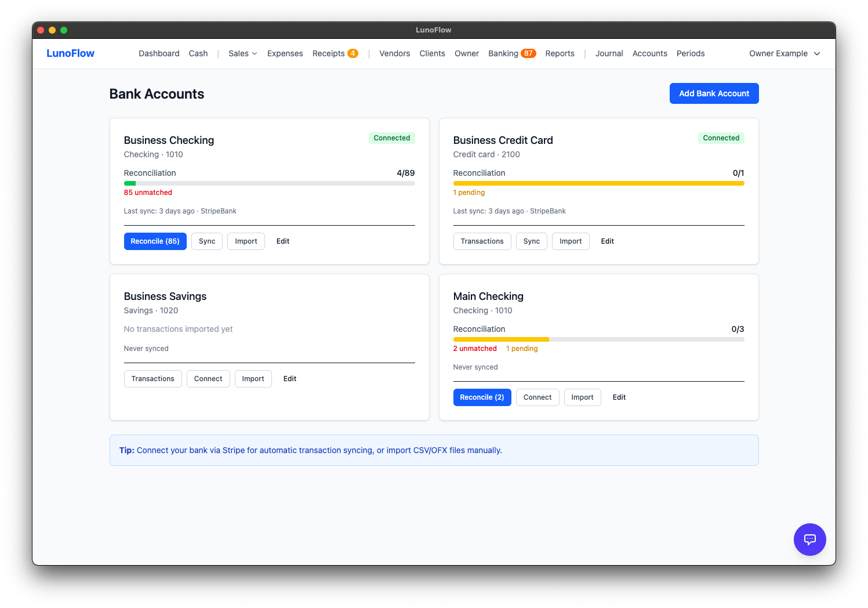Open the Journal page
Screen dimensions: 868x608
point(609,53)
